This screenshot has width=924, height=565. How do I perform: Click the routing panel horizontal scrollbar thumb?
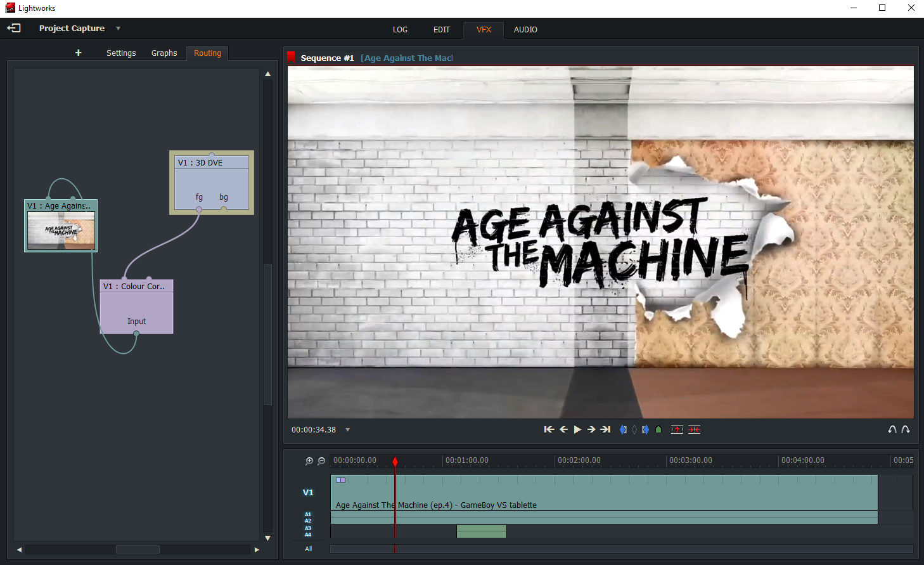pyautogui.click(x=138, y=550)
